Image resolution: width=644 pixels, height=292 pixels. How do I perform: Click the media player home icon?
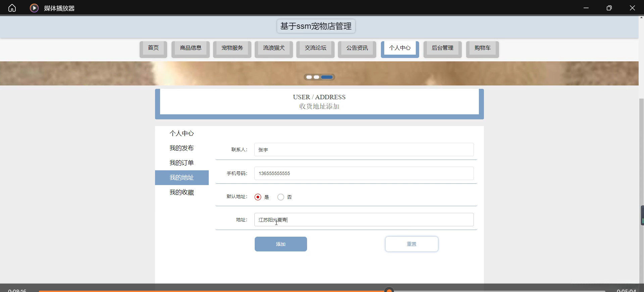point(12,8)
